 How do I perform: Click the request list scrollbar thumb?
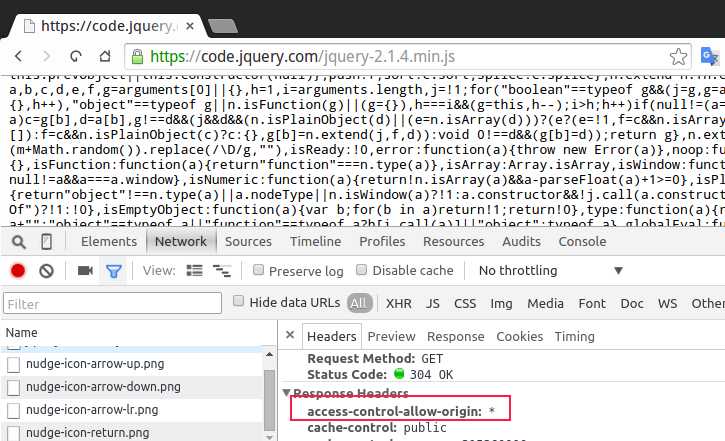pyautogui.click(x=269, y=400)
